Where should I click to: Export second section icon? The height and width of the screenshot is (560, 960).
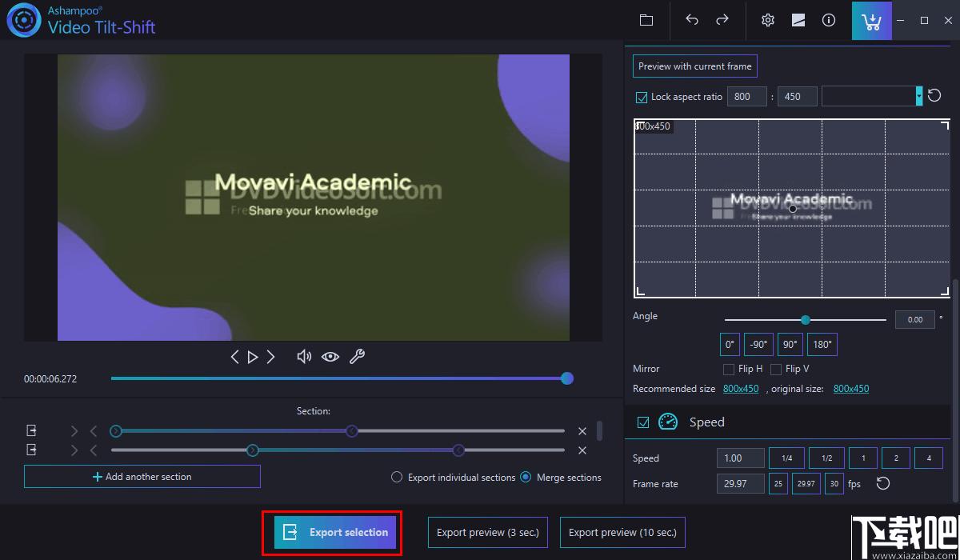point(32,450)
